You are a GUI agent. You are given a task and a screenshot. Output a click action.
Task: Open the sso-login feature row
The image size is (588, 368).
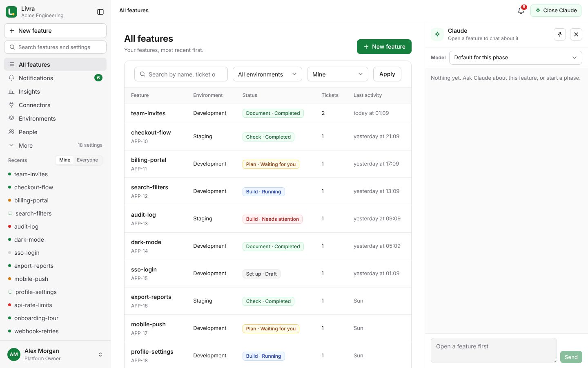pyautogui.click(x=268, y=274)
